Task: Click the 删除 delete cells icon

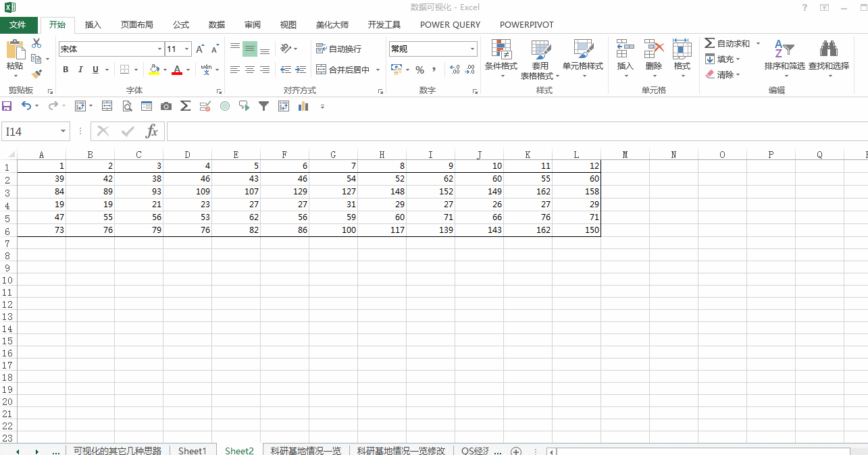Action: [654, 49]
